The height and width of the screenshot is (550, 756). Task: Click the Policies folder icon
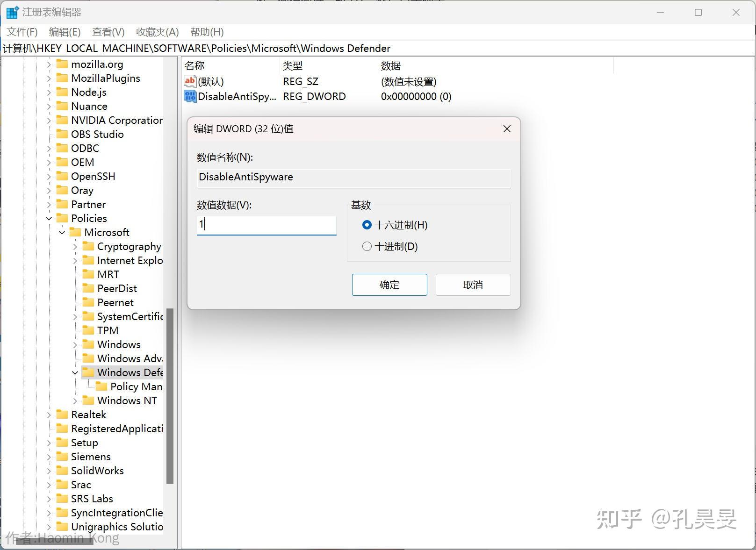(62, 218)
